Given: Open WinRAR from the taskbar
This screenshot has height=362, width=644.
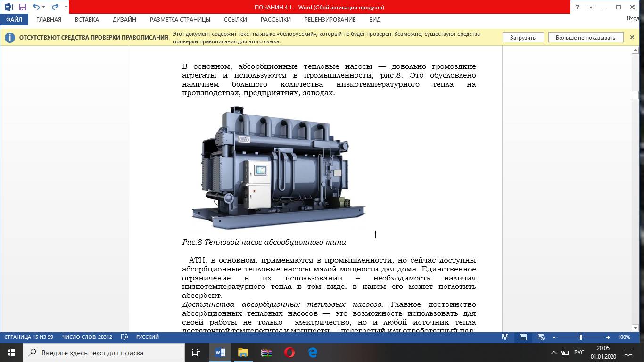Looking at the screenshot, I should pyautogui.click(x=266, y=352).
